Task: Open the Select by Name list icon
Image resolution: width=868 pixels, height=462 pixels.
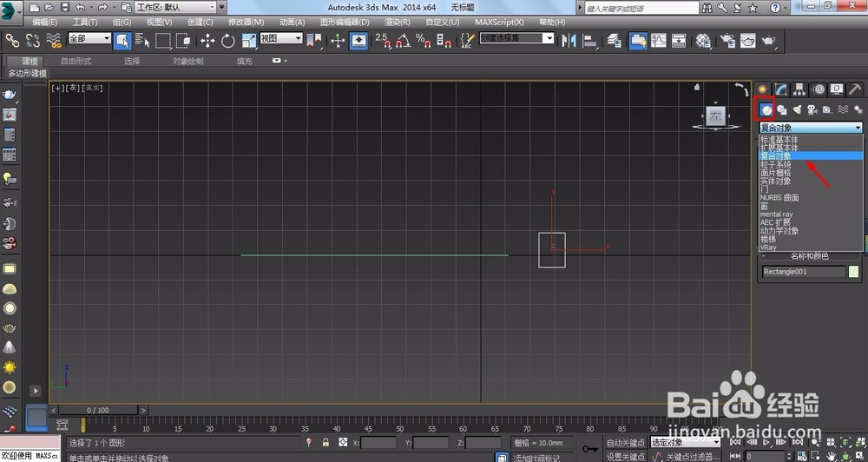Action: tap(143, 41)
